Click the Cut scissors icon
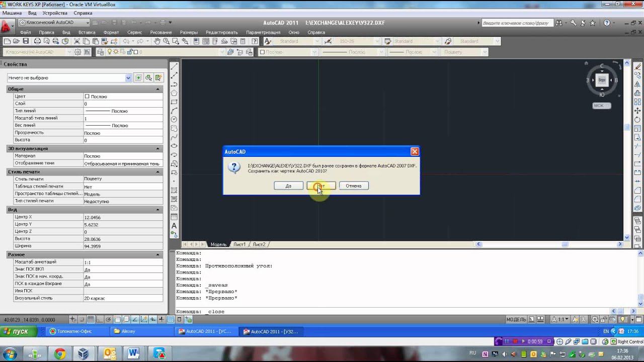The image size is (644, 362). [x=77, y=41]
